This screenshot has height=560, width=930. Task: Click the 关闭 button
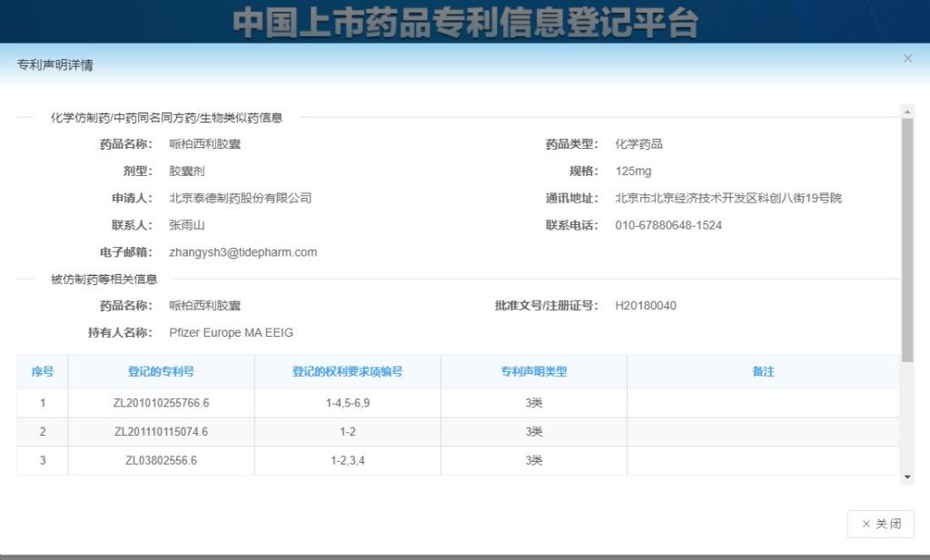881,524
